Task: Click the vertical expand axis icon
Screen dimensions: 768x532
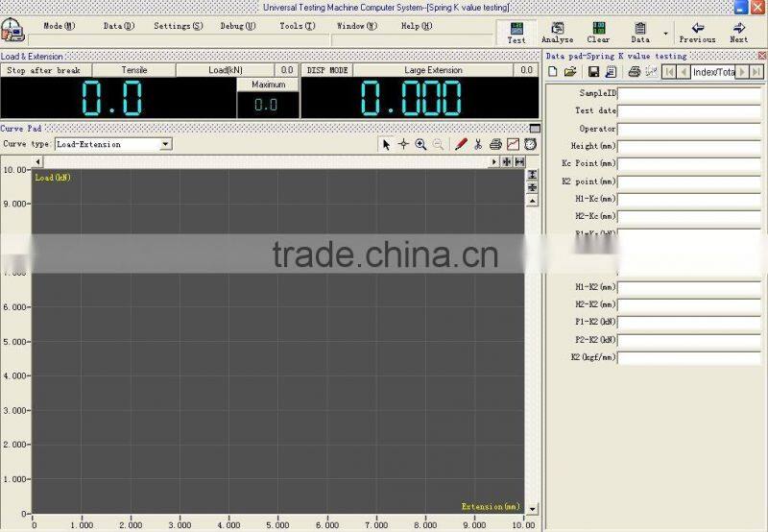Action: point(533,175)
